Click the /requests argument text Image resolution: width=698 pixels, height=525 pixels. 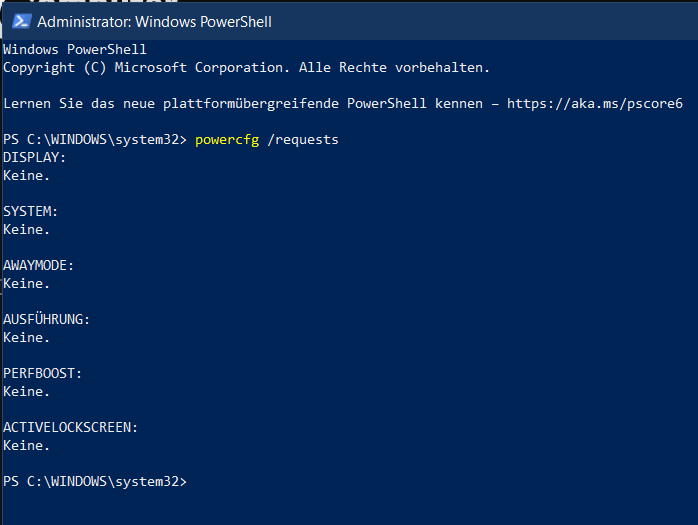(x=303, y=140)
